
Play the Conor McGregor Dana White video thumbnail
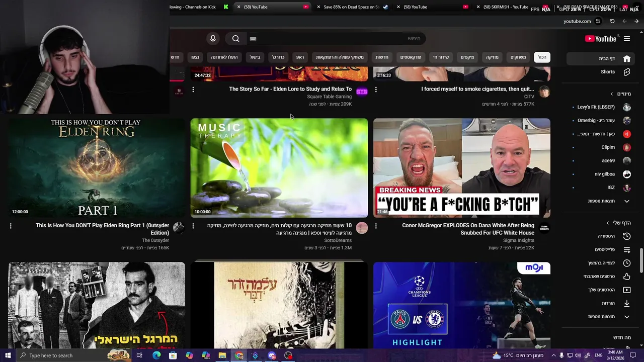[x=462, y=168]
